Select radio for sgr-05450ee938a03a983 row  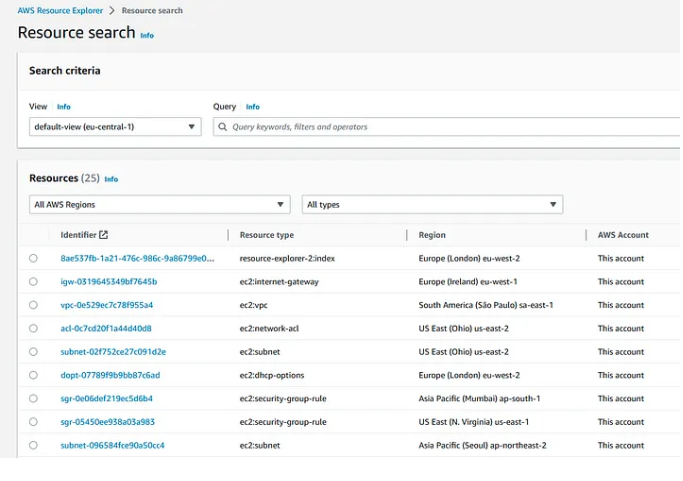[33, 422]
